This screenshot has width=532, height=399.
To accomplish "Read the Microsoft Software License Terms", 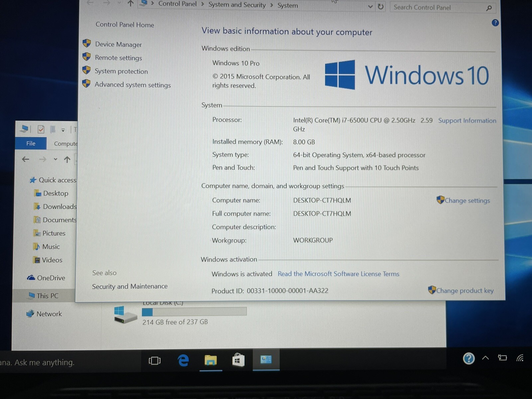I will pyautogui.click(x=338, y=274).
